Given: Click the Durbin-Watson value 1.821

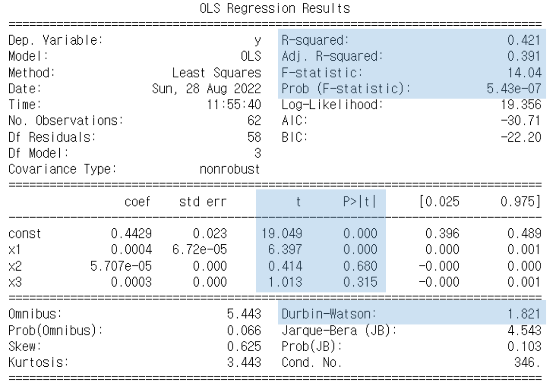Looking at the screenshot, I should click(524, 314).
